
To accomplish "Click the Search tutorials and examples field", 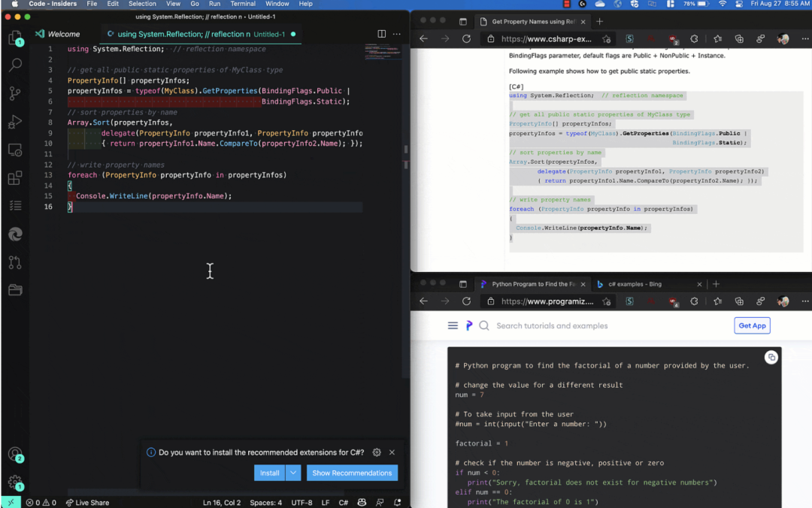I will coord(552,325).
